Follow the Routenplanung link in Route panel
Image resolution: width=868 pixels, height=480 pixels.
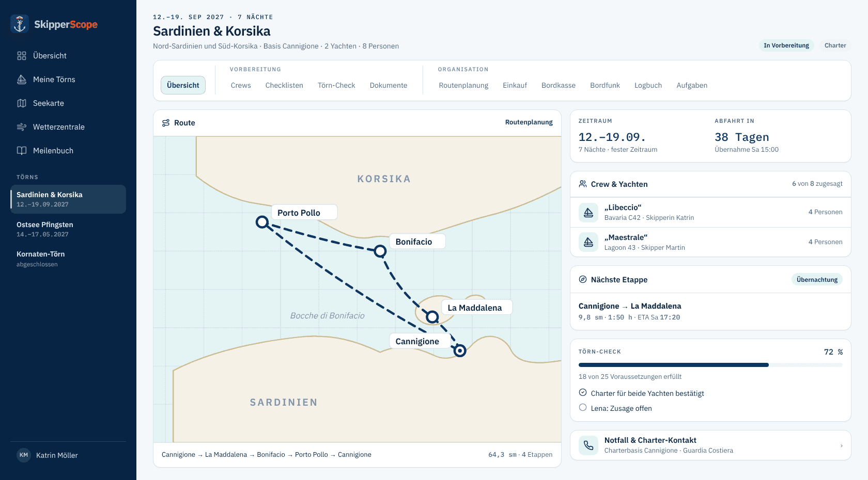coord(529,122)
